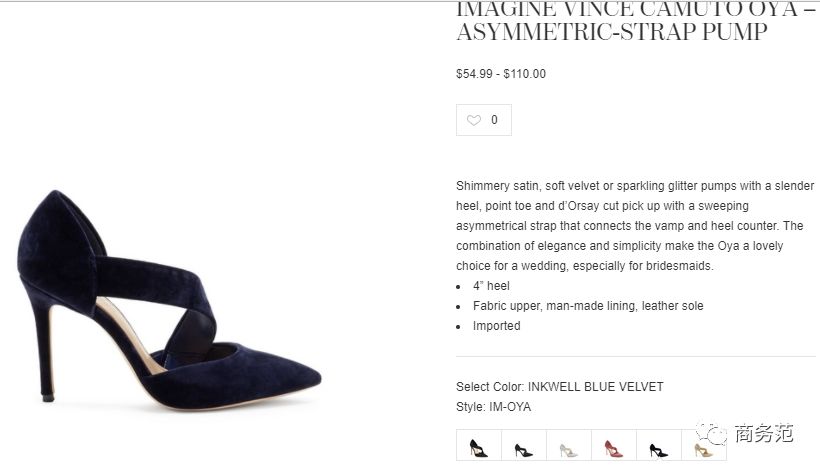Image resolution: width=820 pixels, height=469 pixels.
Task: Click the Fabric upper, man-made lining bullet
Action: click(x=588, y=306)
